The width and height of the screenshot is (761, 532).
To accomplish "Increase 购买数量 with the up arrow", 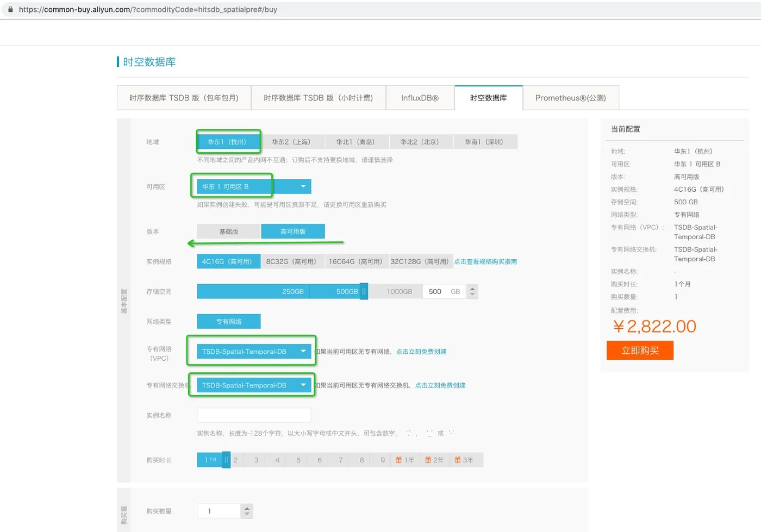I will 247,508.
